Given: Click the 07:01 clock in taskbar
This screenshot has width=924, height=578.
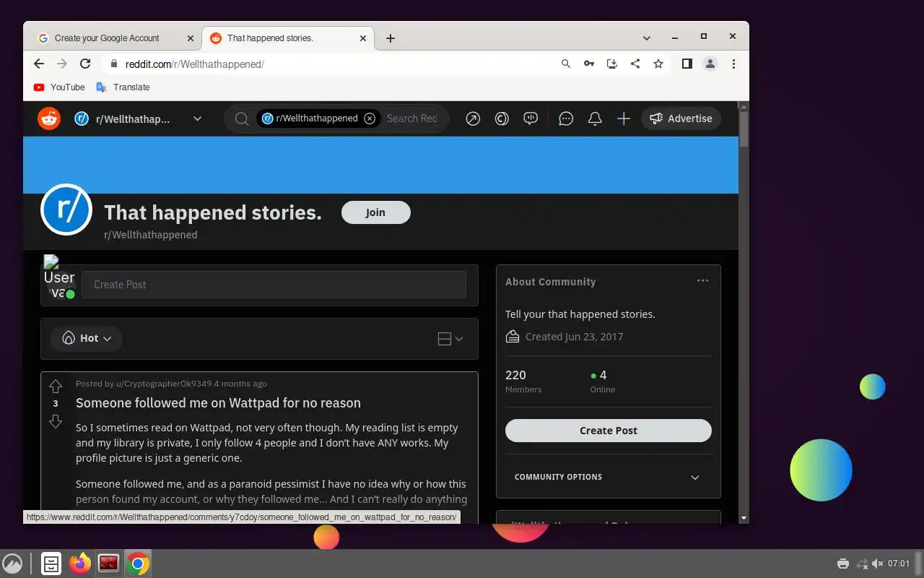Looking at the screenshot, I should tap(899, 564).
